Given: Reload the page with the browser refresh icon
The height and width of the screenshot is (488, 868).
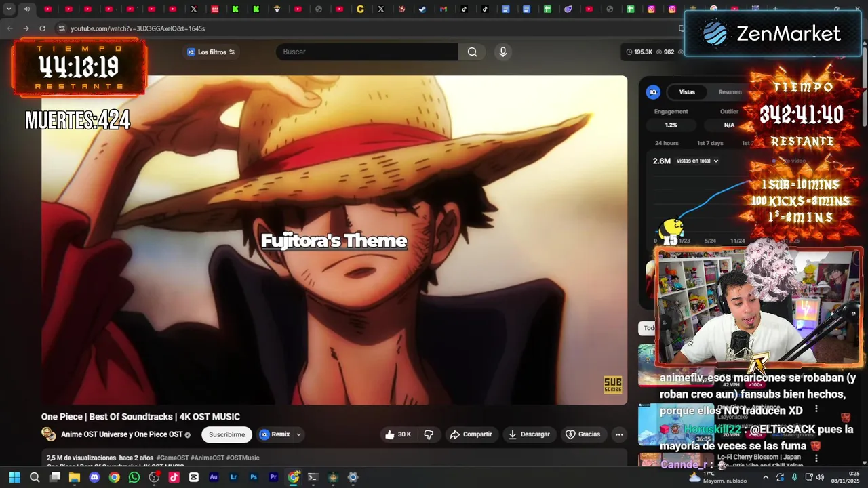Looking at the screenshot, I should [x=42, y=28].
